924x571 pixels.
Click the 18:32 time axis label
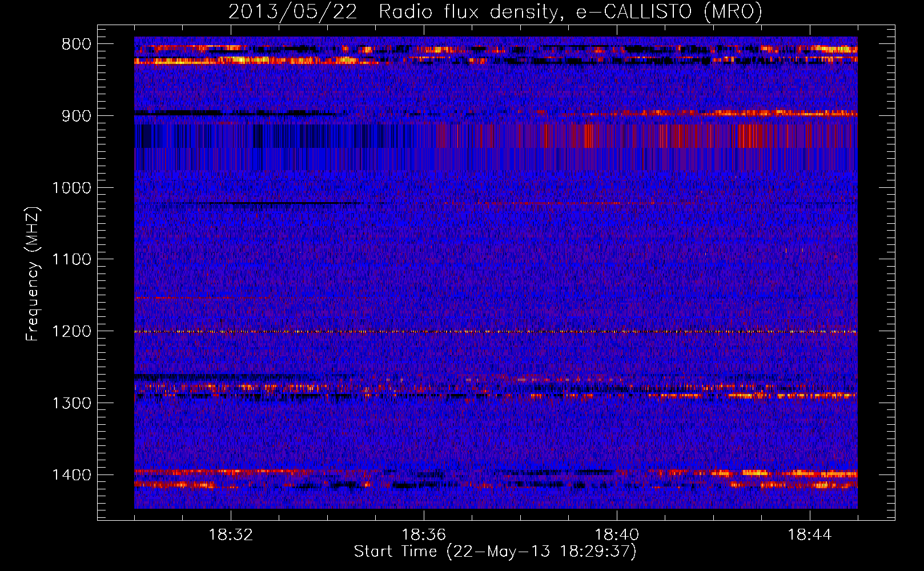(230, 535)
